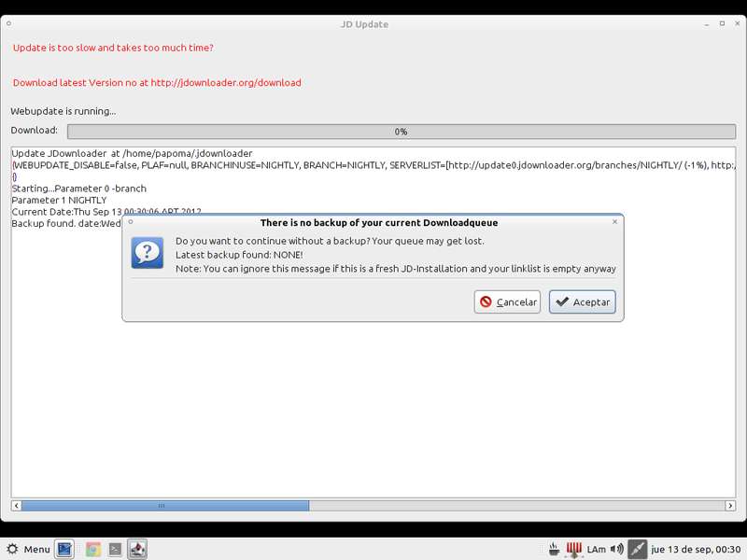This screenshot has width=747, height=560.
Task: Click the red network monitor tray icon
Action: pos(574,549)
